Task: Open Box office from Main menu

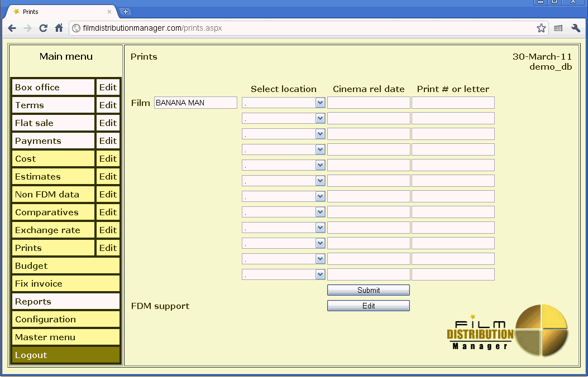Action: click(x=53, y=88)
